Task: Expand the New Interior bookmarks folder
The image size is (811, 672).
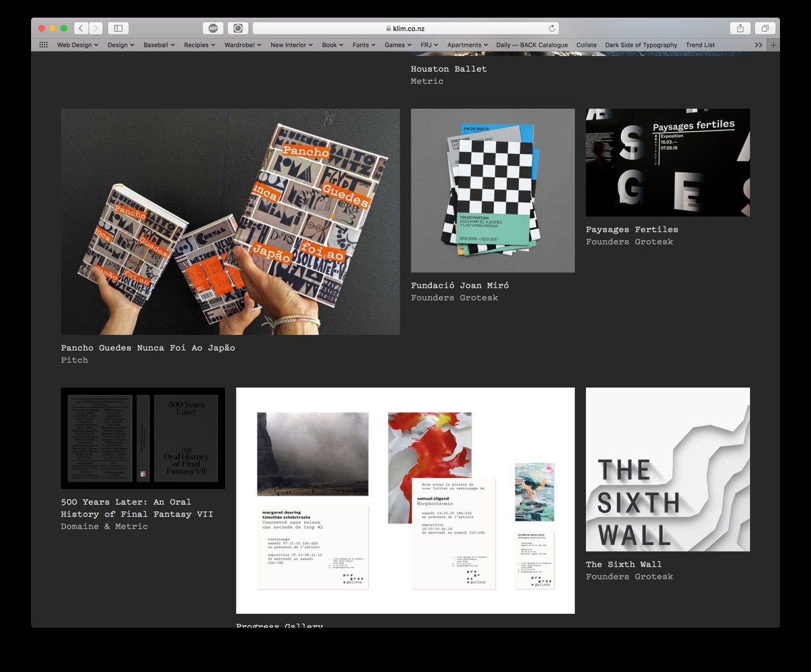Action: click(292, 45)
